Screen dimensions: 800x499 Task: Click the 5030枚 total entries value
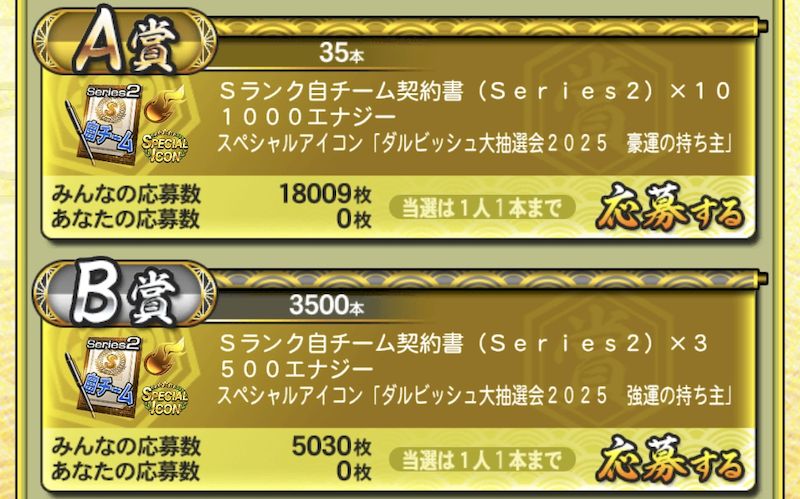click(331, 446)
